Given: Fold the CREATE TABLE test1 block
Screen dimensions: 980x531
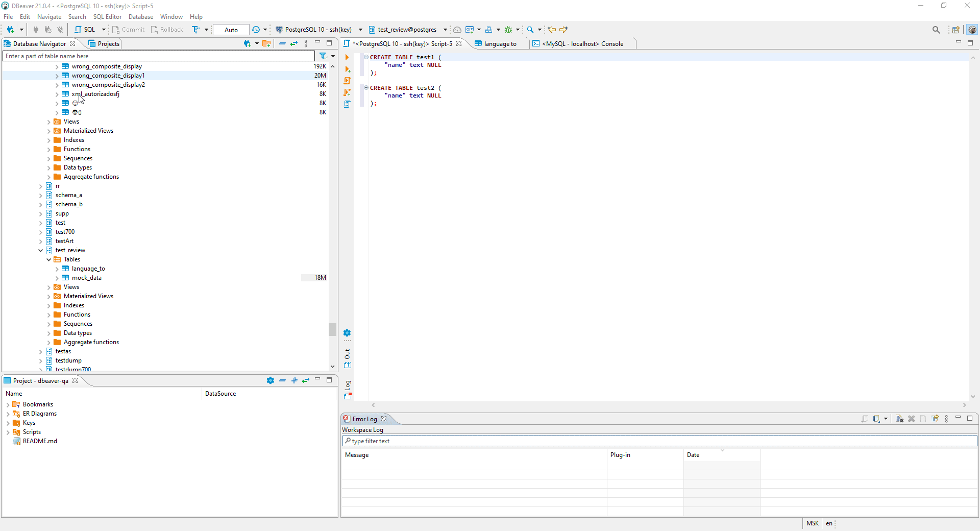Looking at the screenshot, I should coord(366,57).
